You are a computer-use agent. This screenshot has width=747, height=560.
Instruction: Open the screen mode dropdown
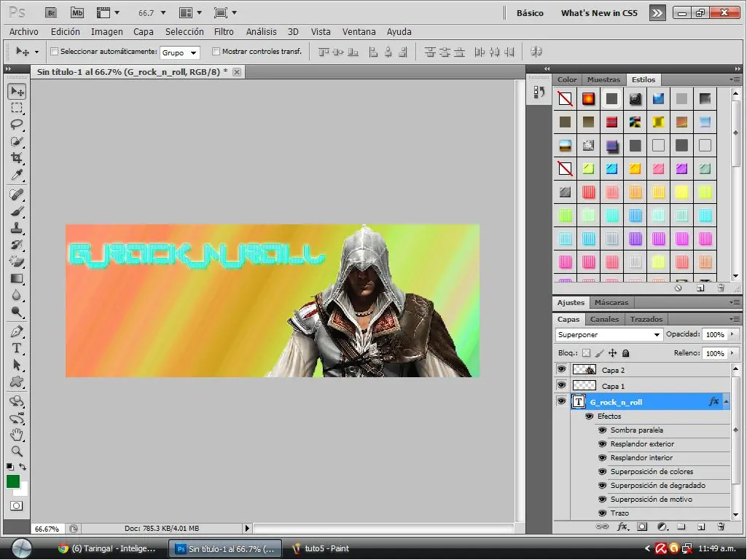coord(225,13)
